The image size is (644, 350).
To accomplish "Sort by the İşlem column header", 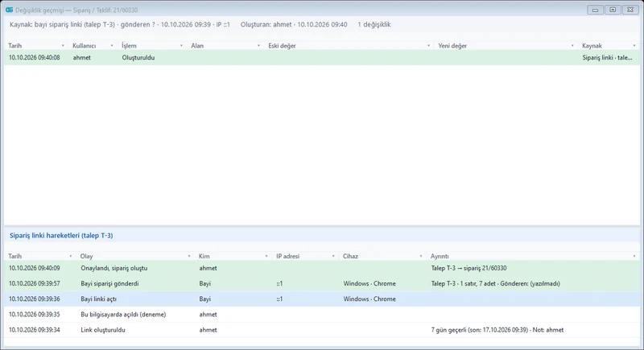I will (x=129, y=46).
